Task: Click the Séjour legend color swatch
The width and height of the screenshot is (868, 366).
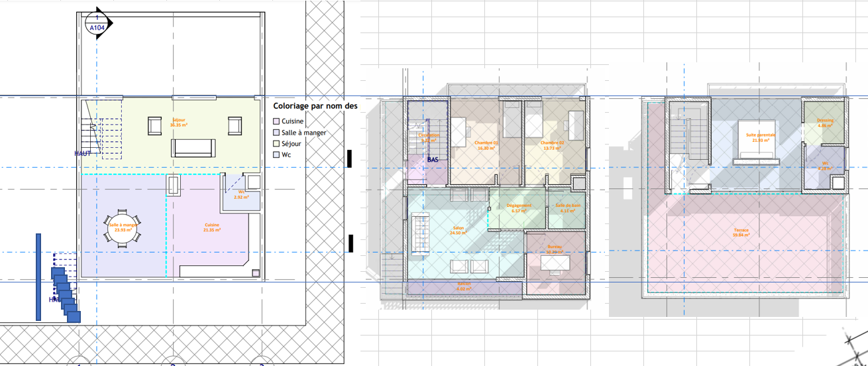Action: 276,144
